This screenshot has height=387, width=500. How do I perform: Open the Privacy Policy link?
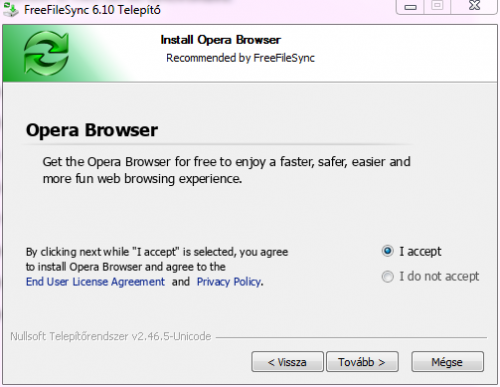click(229, 282)
